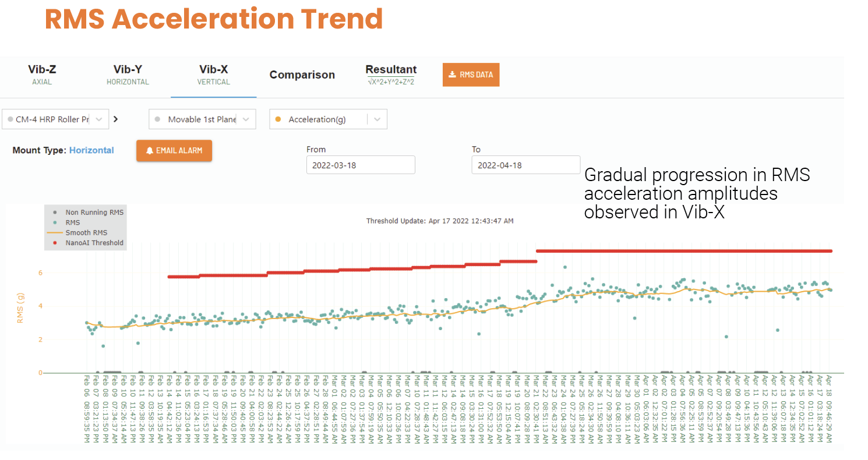Download data using the RMS DATA button

click(471, 75)
